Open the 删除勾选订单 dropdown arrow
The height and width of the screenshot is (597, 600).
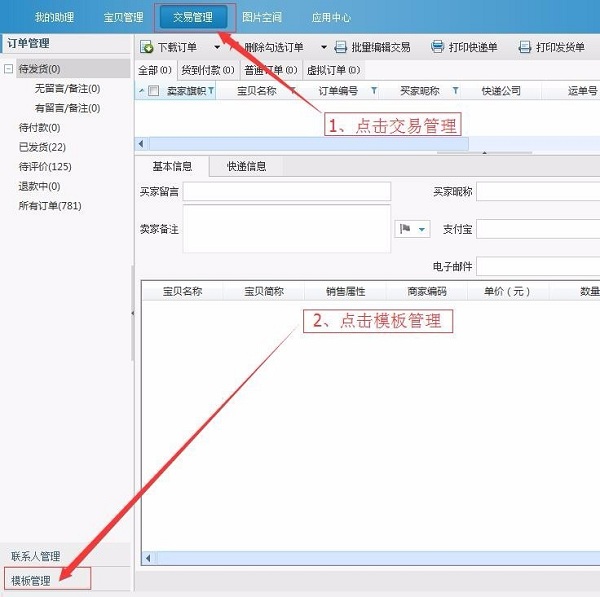[x=323, y=48]
